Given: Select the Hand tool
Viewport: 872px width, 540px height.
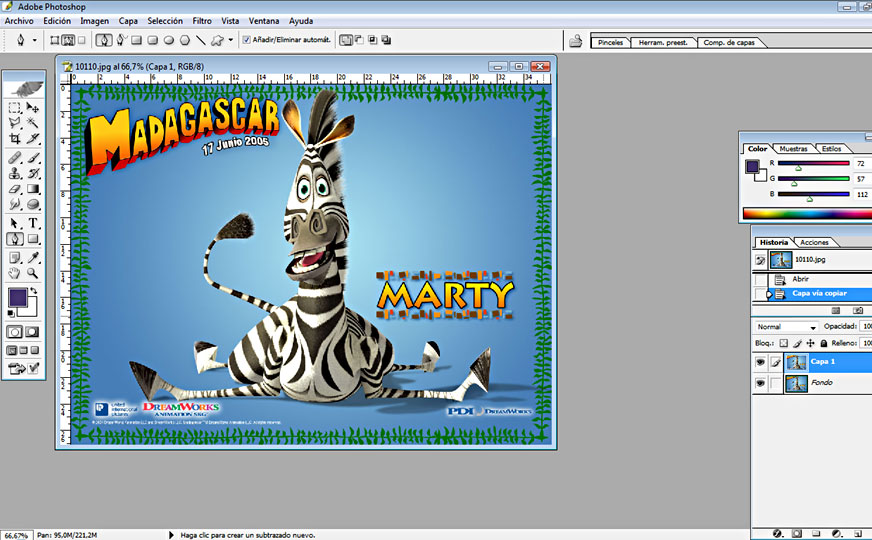Looking at the screenshot, I should [x=15, y=273].
